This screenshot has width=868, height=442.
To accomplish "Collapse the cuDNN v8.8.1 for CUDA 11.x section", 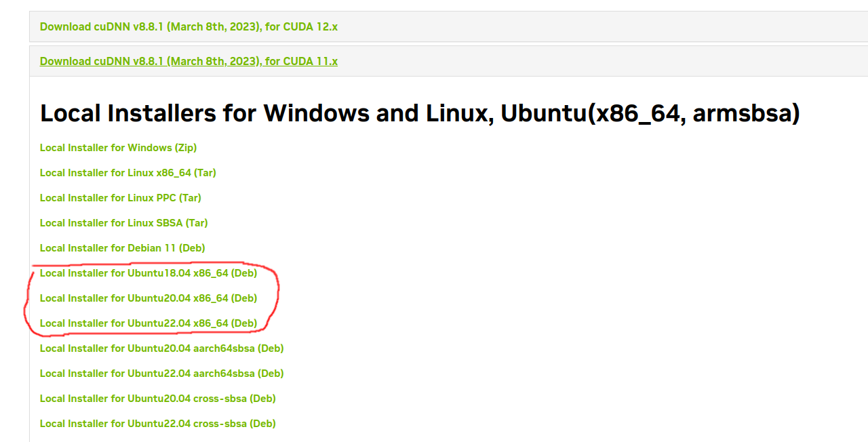I will click(x=189, y=61).
